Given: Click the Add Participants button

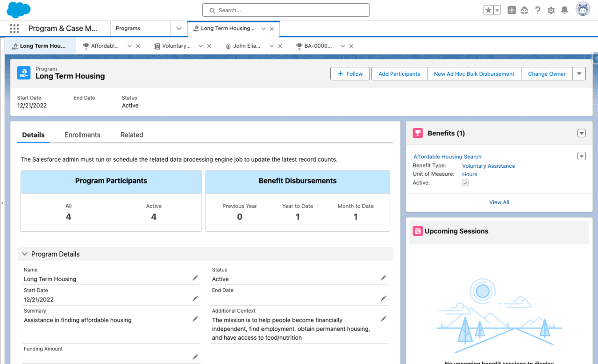Looking at the screenshot, I should click(399, 74).
